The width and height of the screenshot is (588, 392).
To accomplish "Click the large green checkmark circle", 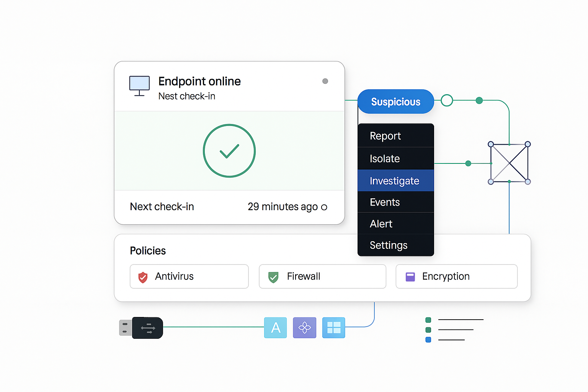I will [x=229, y=151].
